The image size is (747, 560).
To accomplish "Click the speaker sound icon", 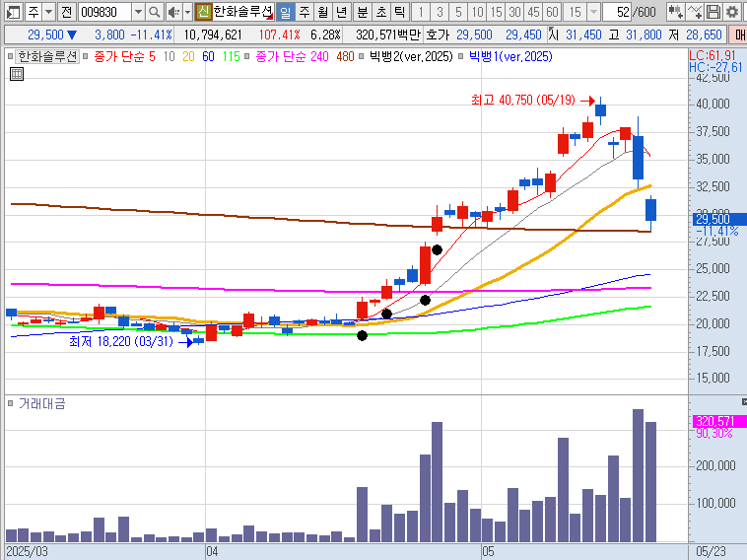I will click(172, 12).
